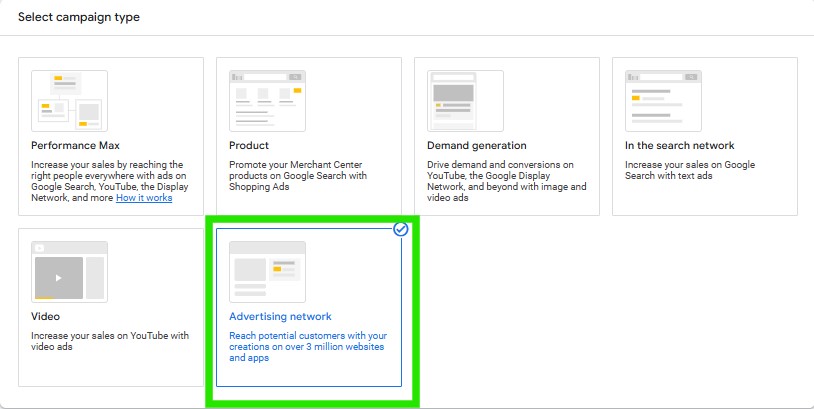Click 'Promote your Merchant Center products' description

click(298, 175)
